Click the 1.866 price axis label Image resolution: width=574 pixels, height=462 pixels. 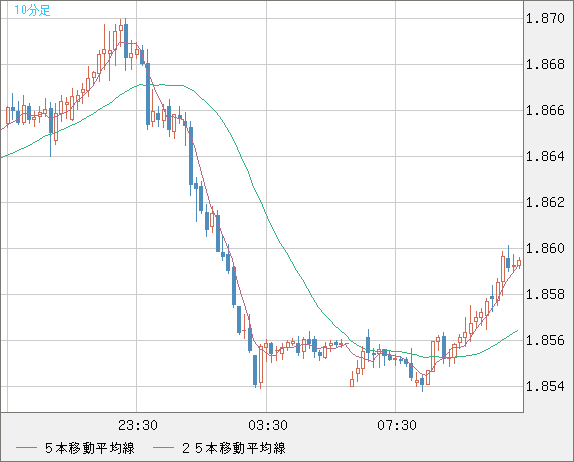[x=545, y=110]
